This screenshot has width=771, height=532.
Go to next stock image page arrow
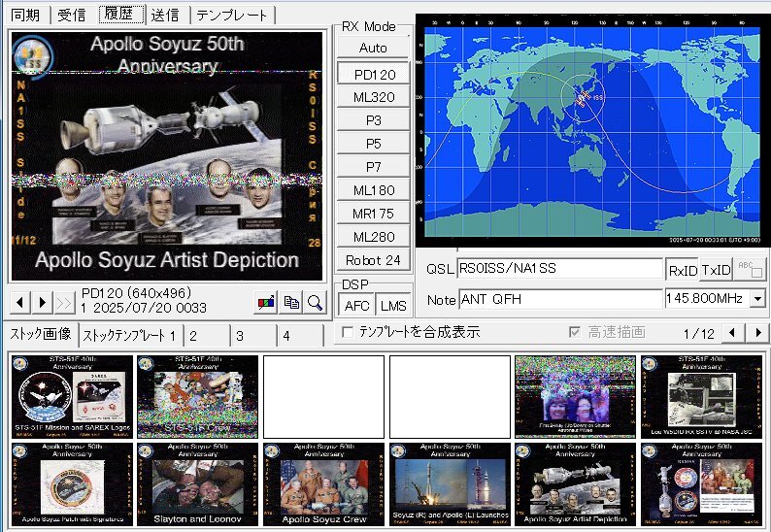point(757,333)
